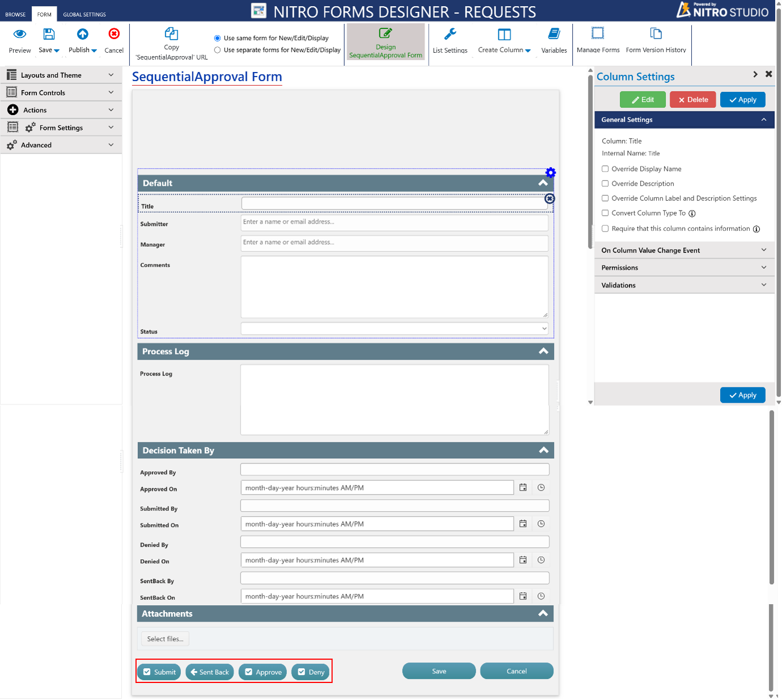Click the Title input field
The height and width of the screenshot is (700, 782).
pyautogui.click(x=395, y=203)
